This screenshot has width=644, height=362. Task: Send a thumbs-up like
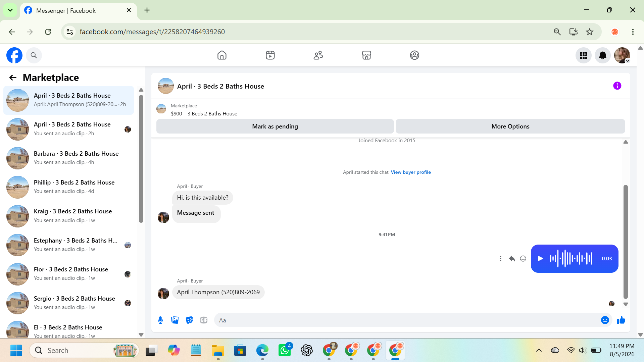621,320
